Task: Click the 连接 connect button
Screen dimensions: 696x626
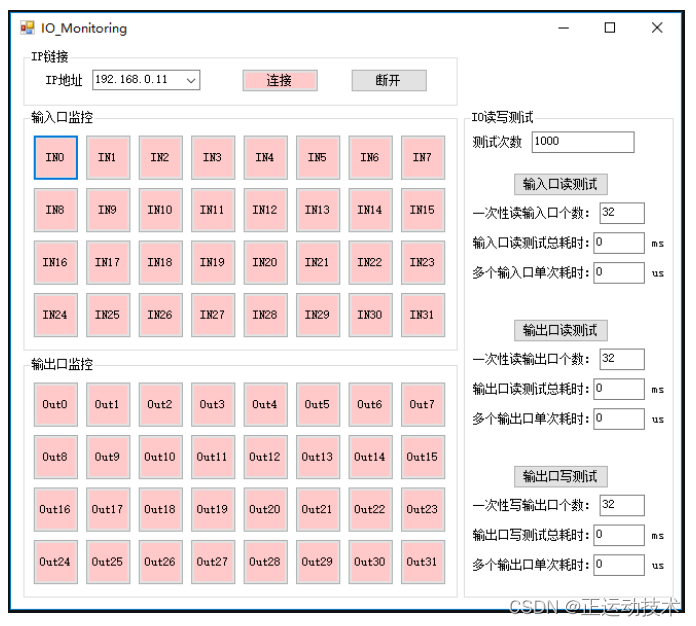Action: 280,80
